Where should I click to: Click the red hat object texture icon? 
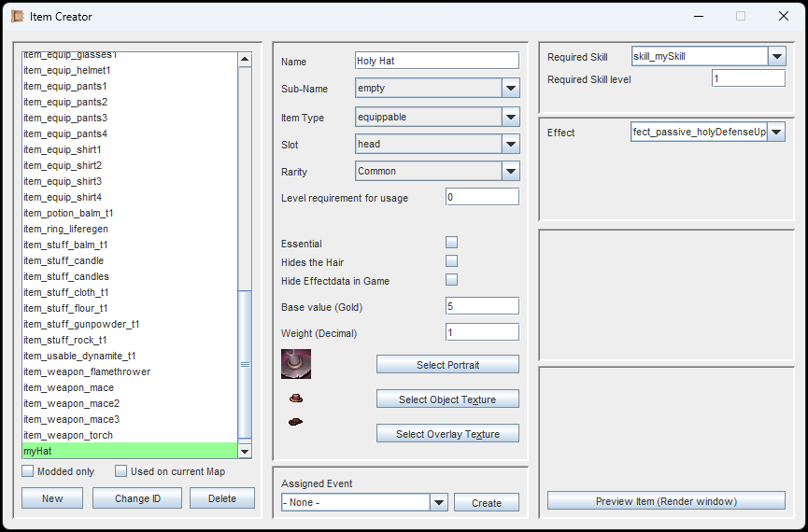(x=296, y=399)
